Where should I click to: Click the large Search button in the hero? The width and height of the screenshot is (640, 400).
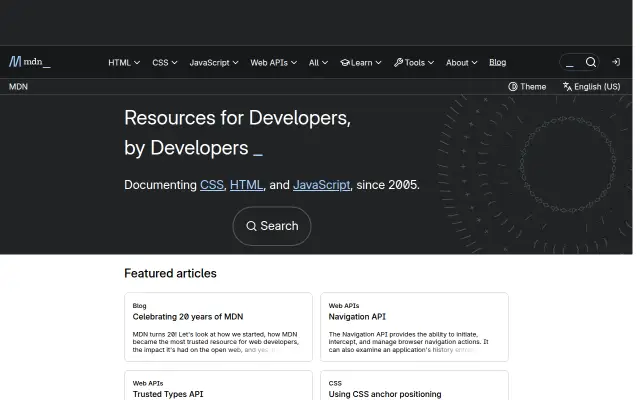click(272, 226)
